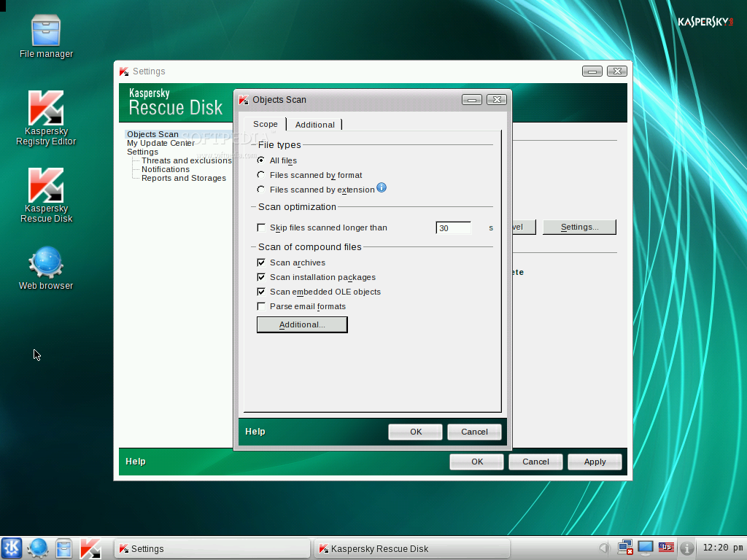Click the network icon in system tray
747x560 pixels.
[x=625, y=548]
